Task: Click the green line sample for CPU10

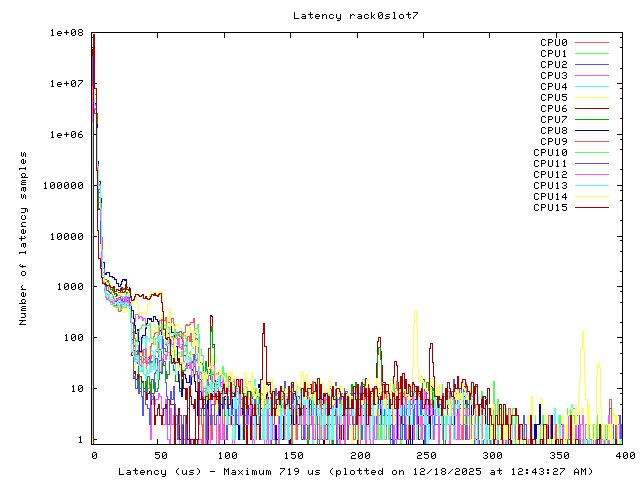Action: [x=592, y=153]
